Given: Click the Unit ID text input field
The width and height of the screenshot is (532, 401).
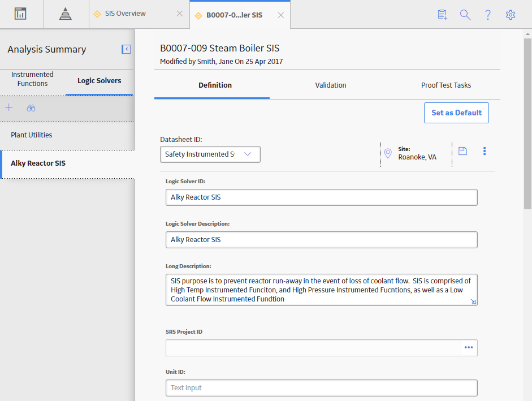Looking at the screenshot, I should (321, 388).
